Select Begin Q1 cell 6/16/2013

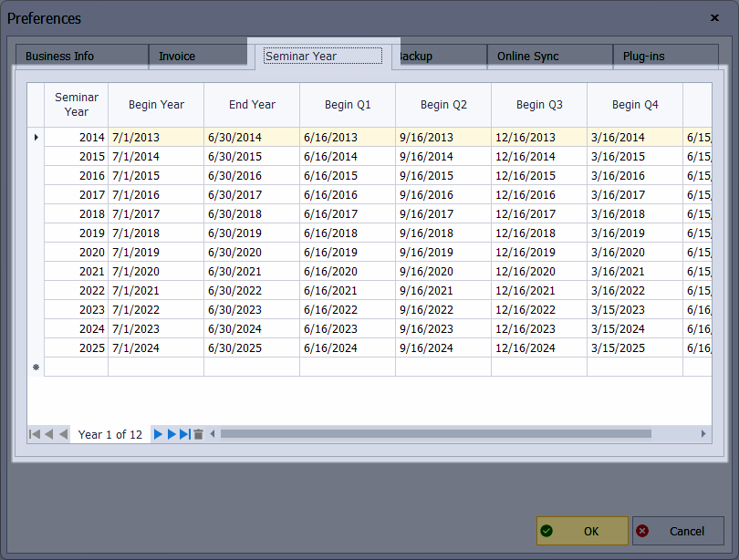(x=348, y=137)
